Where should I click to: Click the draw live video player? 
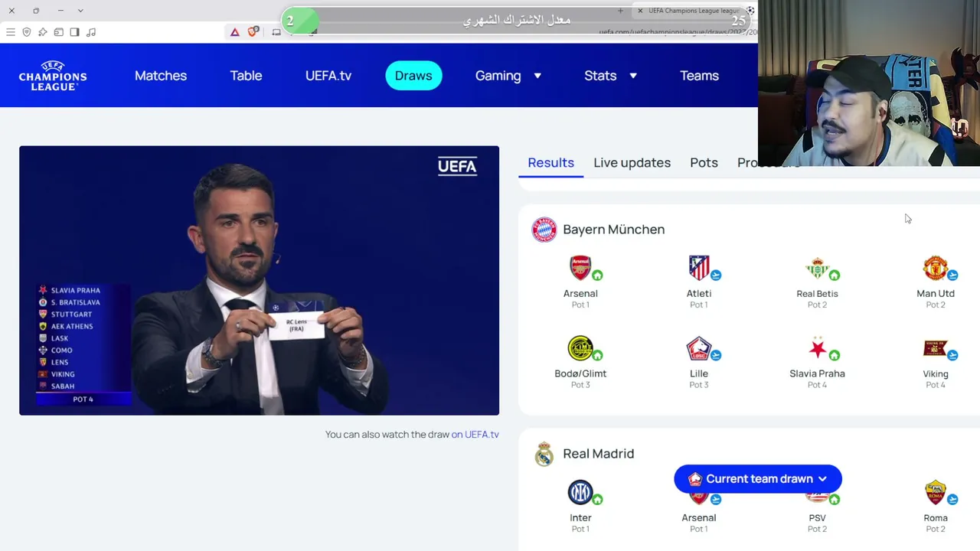[x=259, y=280]
